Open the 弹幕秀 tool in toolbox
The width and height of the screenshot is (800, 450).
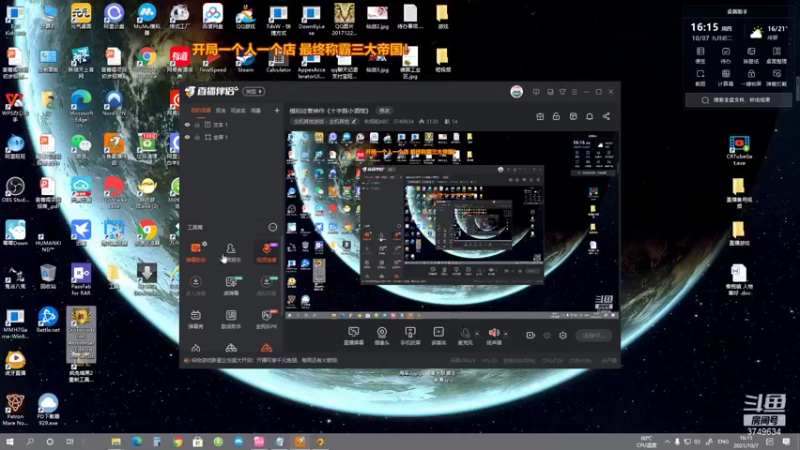point(196,319)
